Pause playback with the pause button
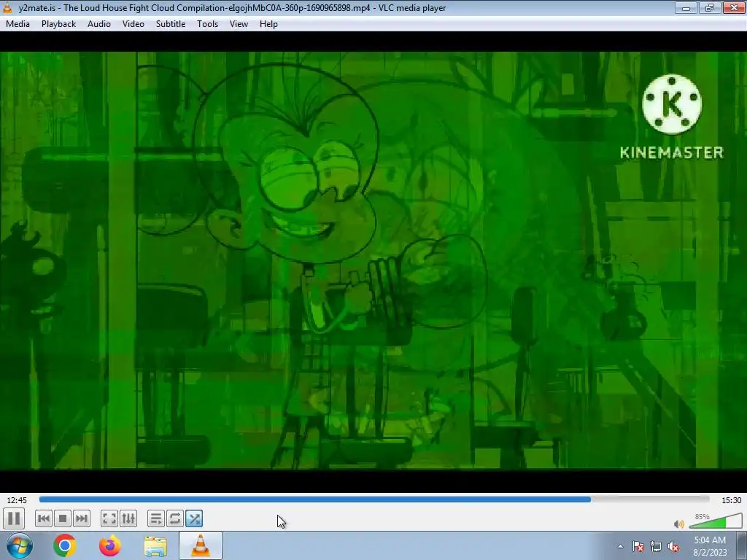This screenshot has width=747, height=560. tap(14, 518)
